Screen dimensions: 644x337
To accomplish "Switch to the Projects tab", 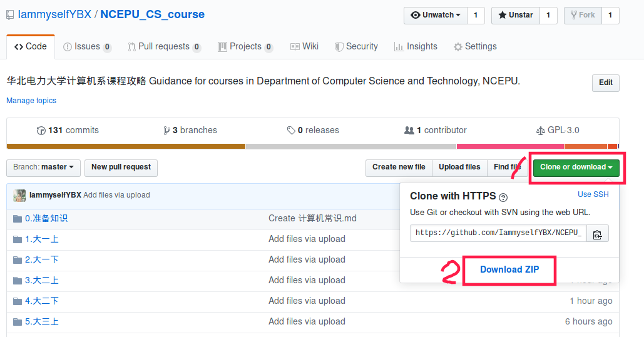I will [245, 47].
